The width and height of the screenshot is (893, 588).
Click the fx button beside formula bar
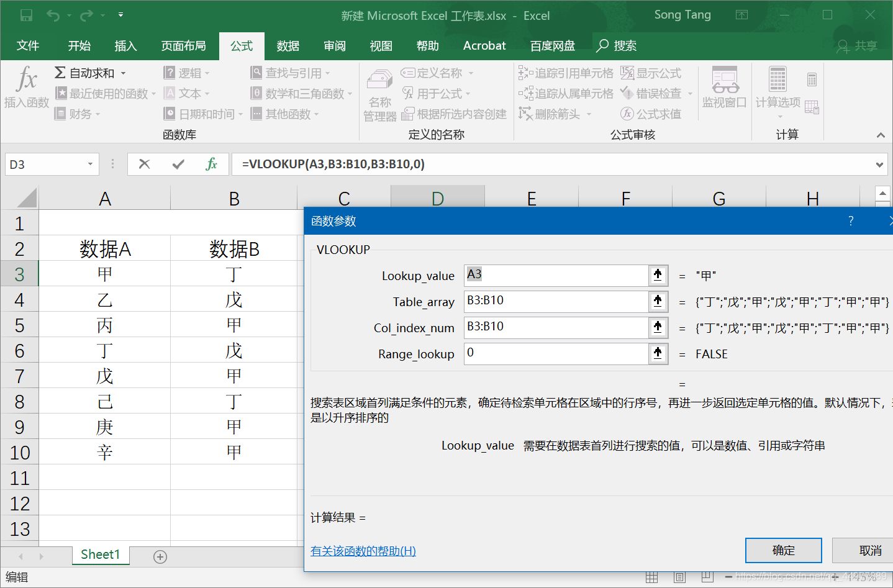point(211,164)
